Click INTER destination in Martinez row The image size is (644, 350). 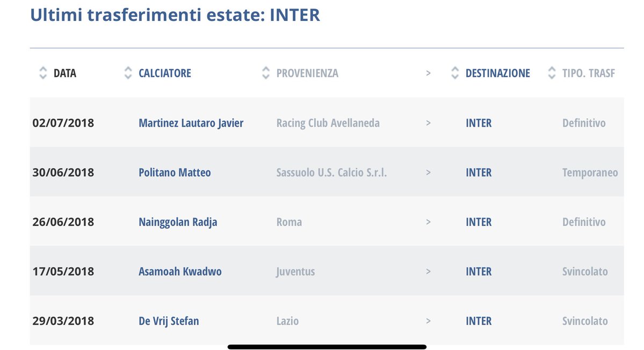[x=479, y=123]
